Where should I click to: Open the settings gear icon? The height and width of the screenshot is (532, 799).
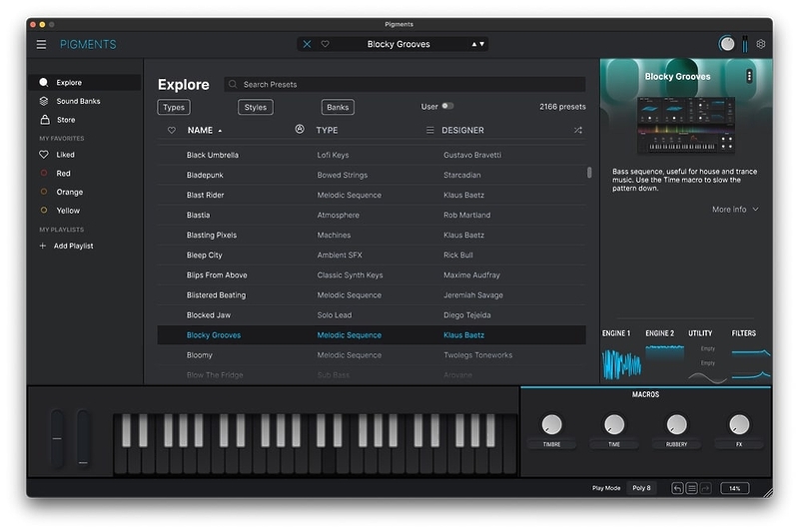pyautogui.click(x=761, y=44)
